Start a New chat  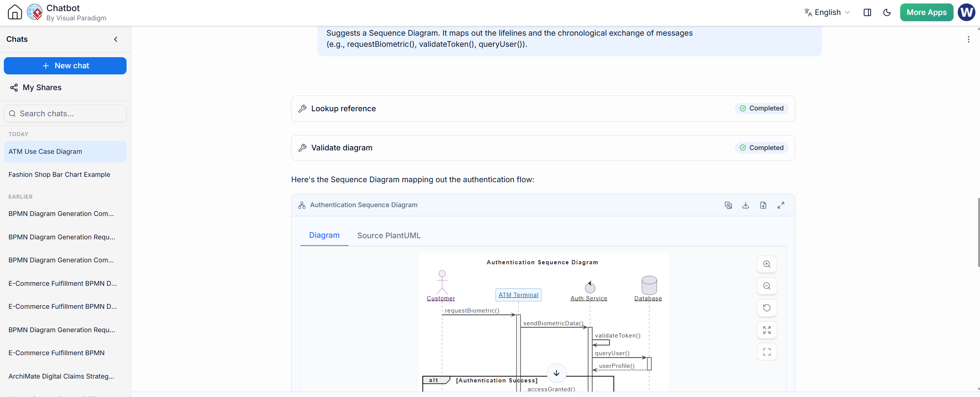pos(65,66)
